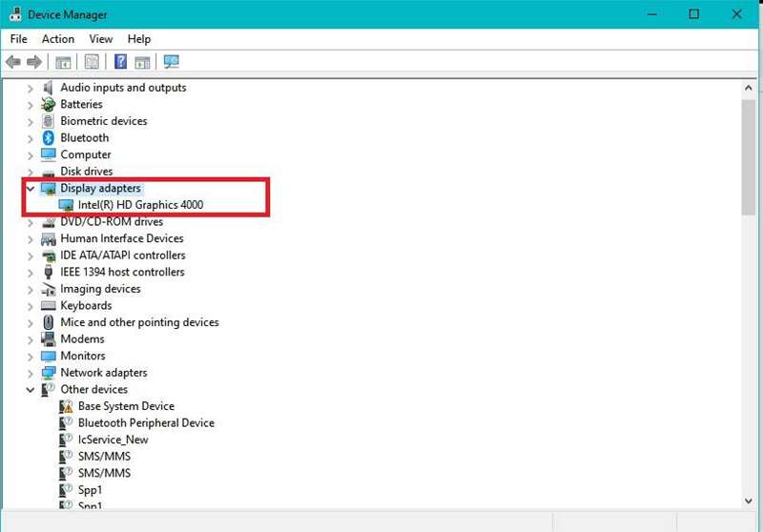This screenshot has height=532, width=763.
Task: Click the Keyboards category icon
Action: 49,306
